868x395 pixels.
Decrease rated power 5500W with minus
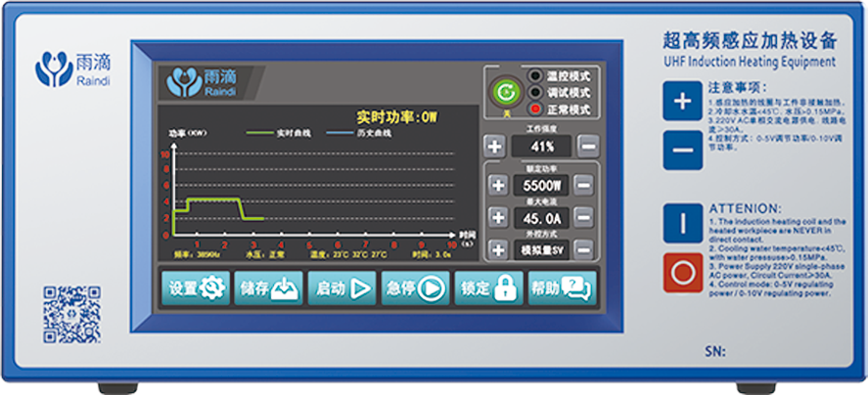tap(584, 185)
